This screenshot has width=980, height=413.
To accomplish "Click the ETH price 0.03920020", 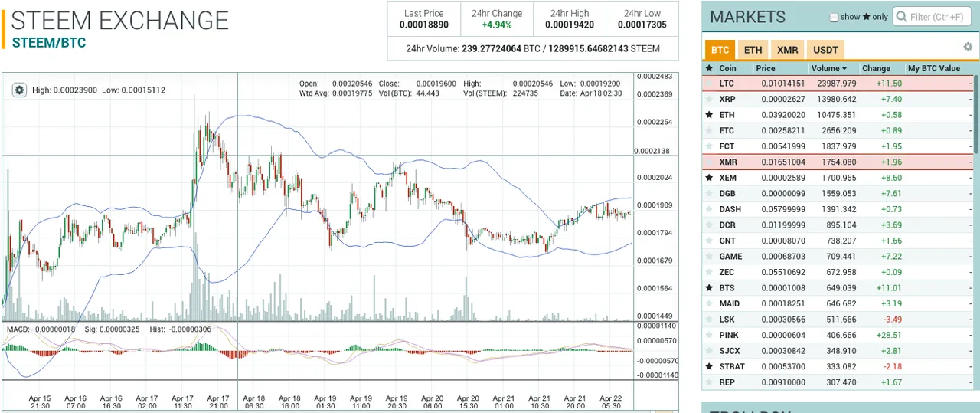I will [782, 115].
